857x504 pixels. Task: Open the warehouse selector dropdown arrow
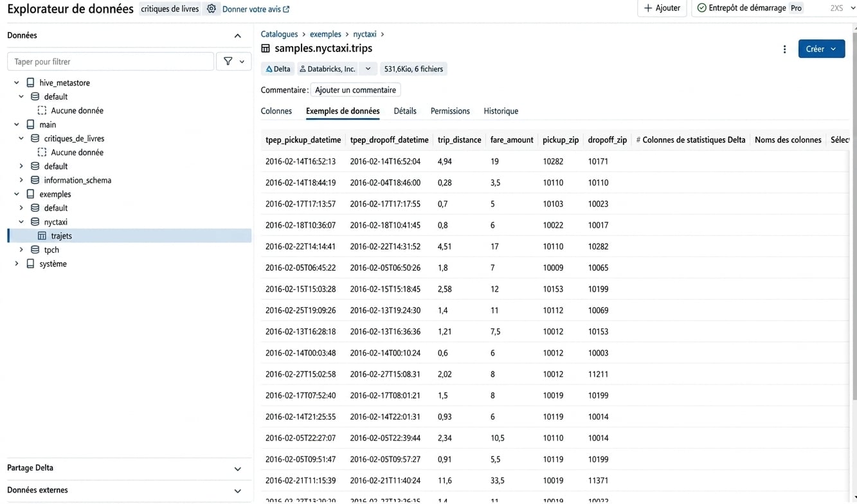pos(853,8)
